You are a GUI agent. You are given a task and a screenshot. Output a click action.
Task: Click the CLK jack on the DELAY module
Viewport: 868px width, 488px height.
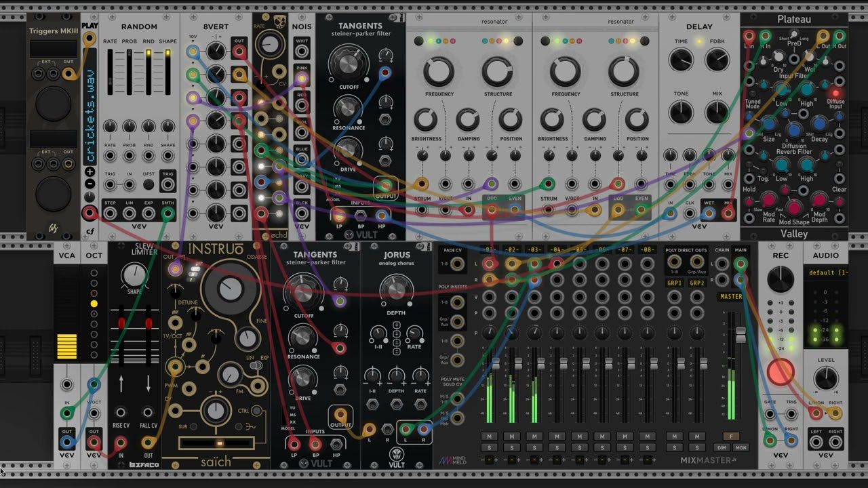click(690, 213)
